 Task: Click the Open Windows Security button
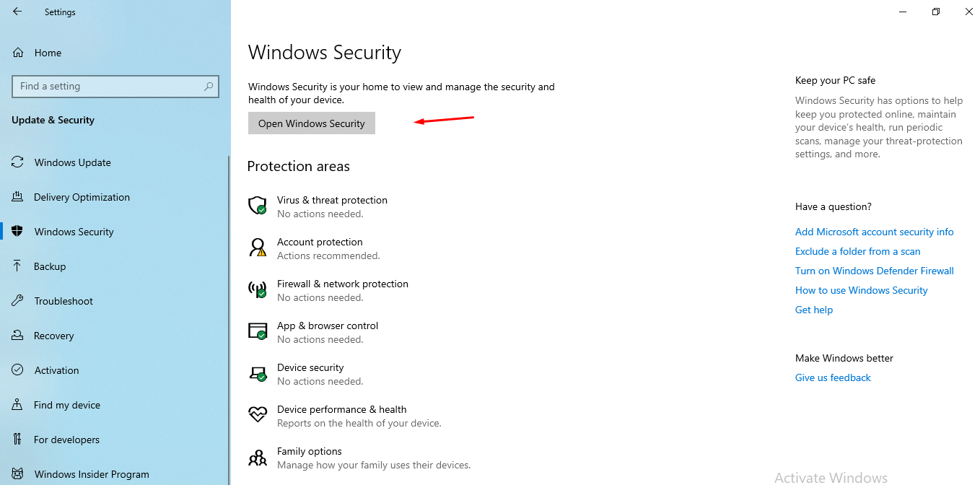(312, 123)
